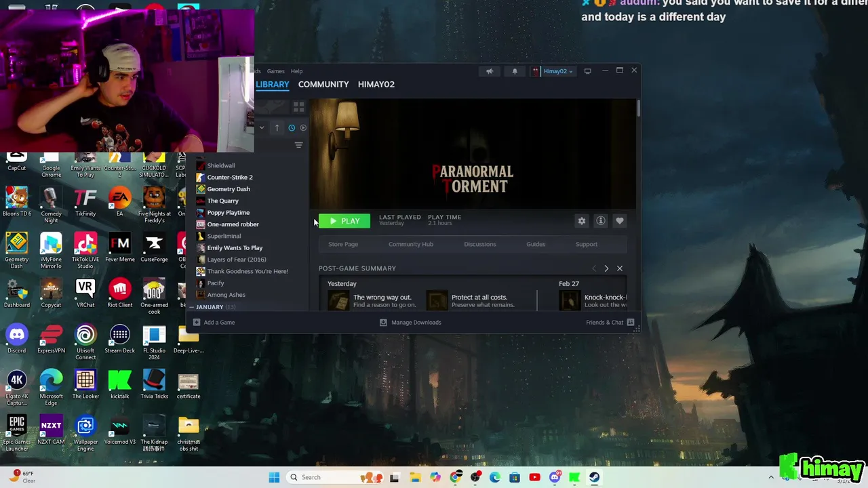The height and width of the screenshot is (488, 868).
Task: Open the Windows Start menu
Action: coord(274,477)
